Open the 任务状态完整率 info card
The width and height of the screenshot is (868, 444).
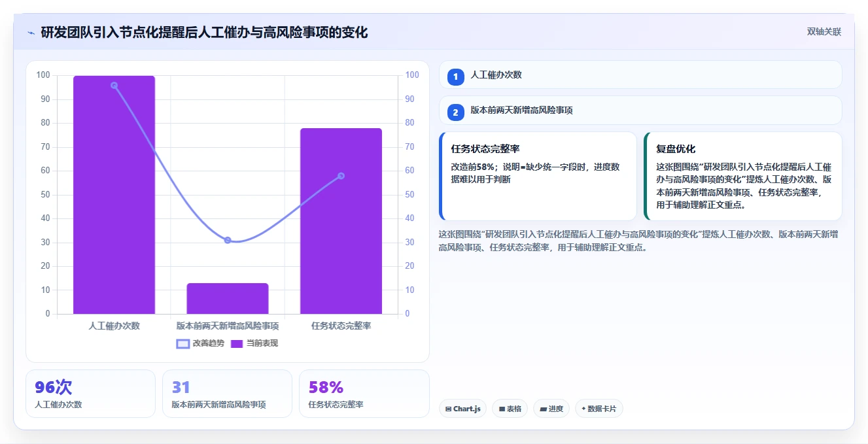538,176
